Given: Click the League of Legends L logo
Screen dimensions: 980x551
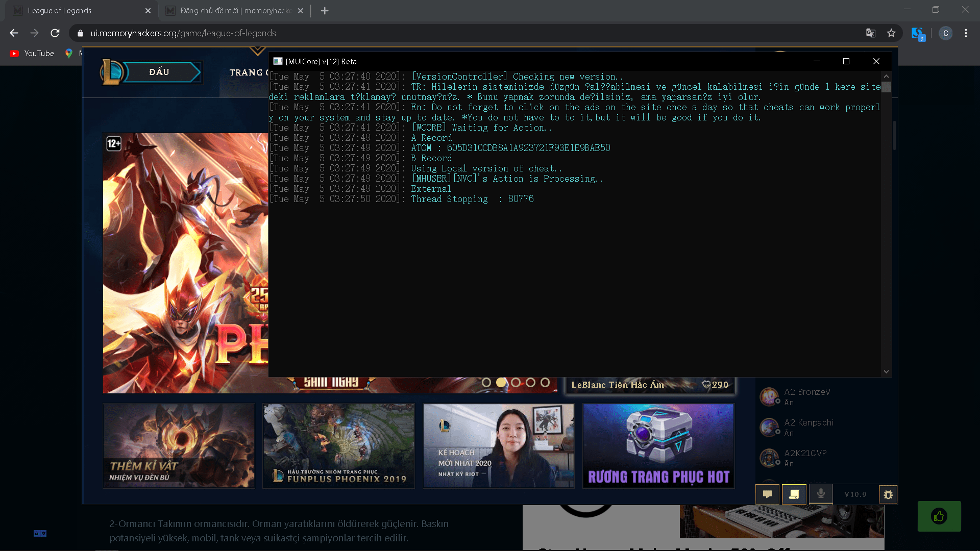Looking at the screenshot, I should (111, 72).
